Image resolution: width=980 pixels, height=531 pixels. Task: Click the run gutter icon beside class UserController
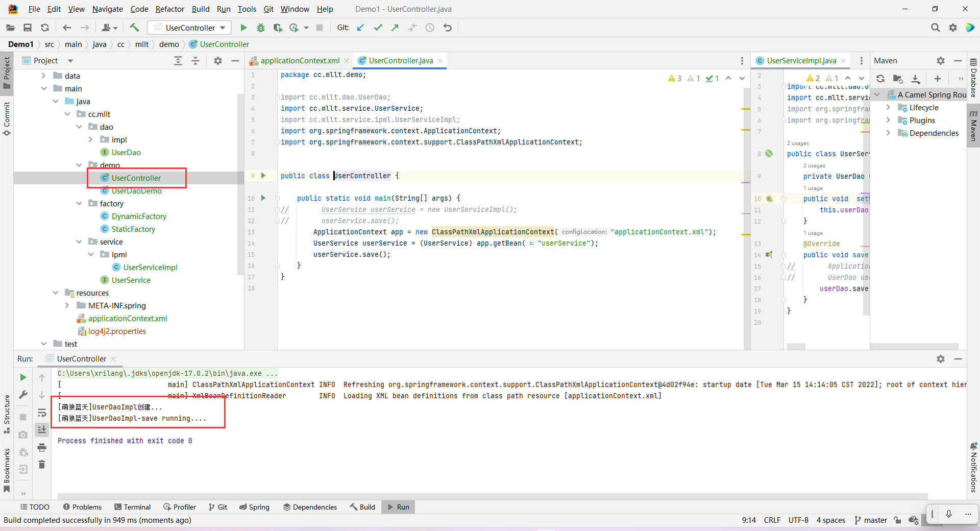click(x=263, y=176)
